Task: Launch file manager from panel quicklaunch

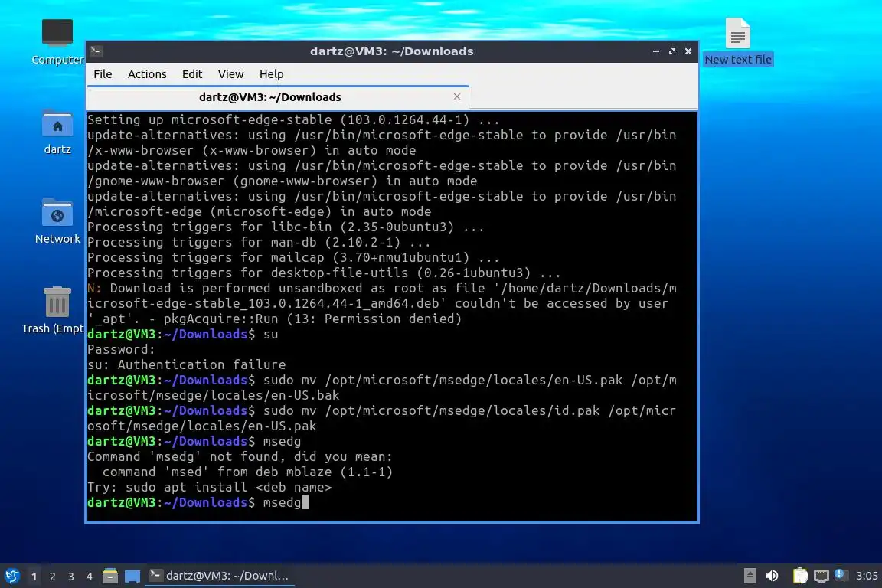Action: point(110,576)
